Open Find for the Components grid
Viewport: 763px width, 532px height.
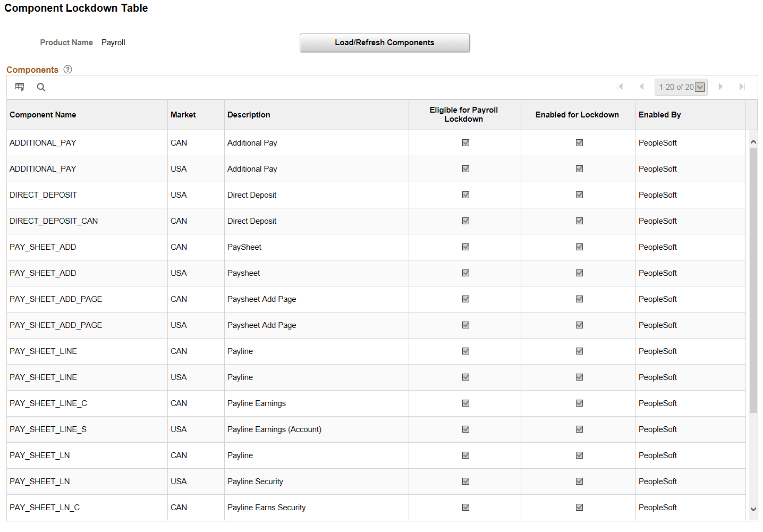coord(41,87)
